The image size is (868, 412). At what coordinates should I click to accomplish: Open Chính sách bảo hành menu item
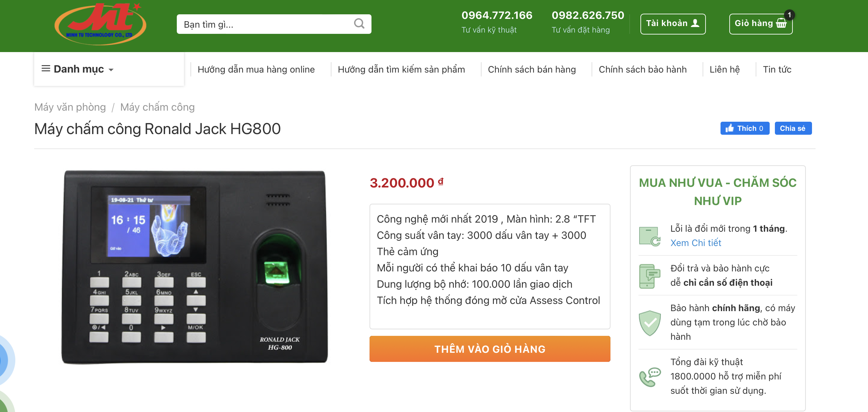point(642,69)
